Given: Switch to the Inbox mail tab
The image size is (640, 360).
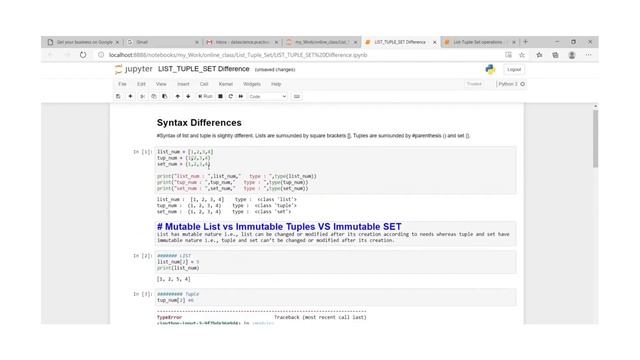Looking at the screenshot, I should point(241,42).
